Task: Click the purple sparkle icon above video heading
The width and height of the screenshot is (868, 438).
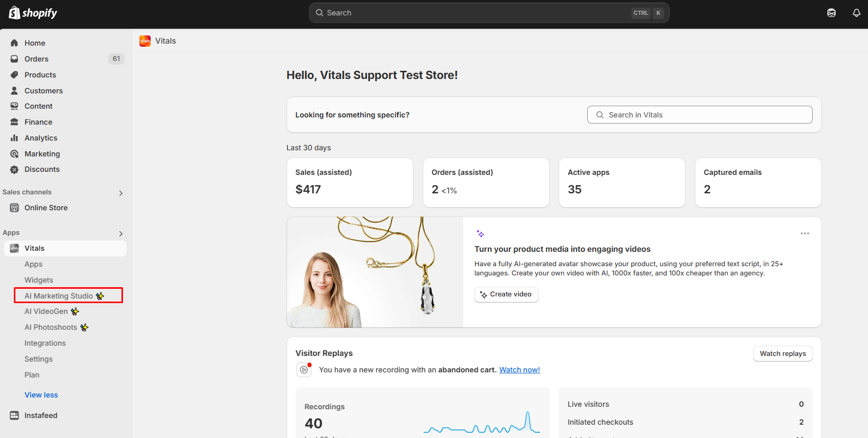Action: point(480,234)
